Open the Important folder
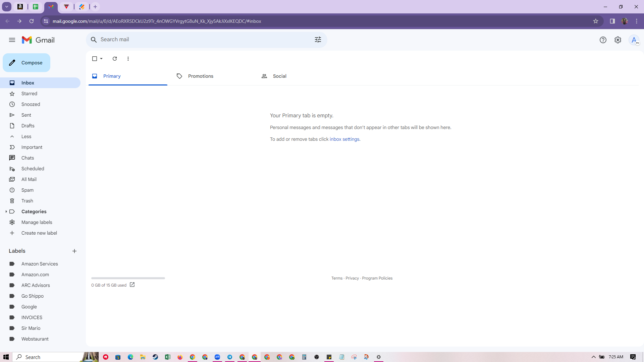Viewport: 644px width, 362px height. 40,147
